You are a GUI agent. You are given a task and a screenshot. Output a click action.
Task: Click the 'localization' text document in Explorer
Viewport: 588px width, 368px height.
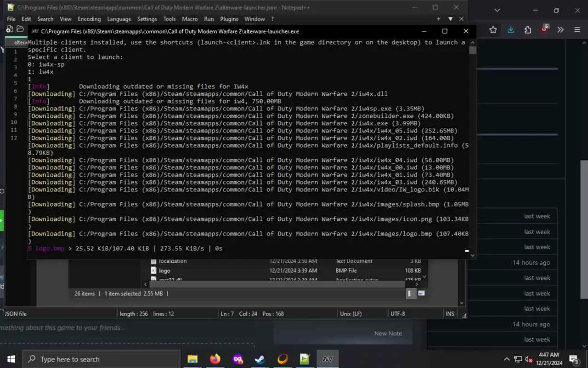pos(173,261)
